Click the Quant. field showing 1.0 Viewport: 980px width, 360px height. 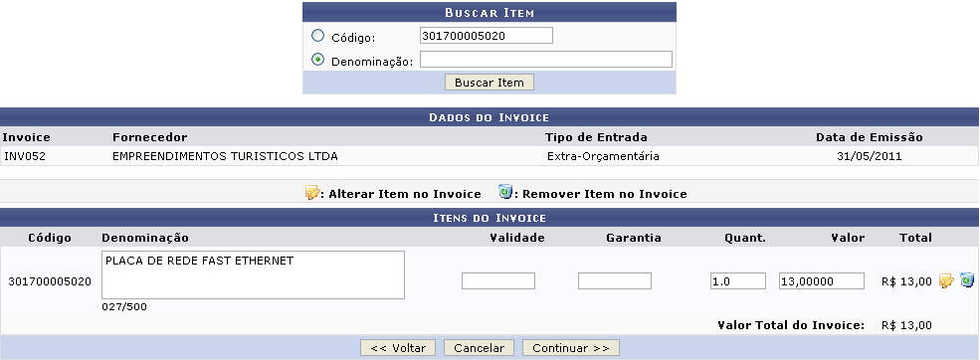pos(738,281)
